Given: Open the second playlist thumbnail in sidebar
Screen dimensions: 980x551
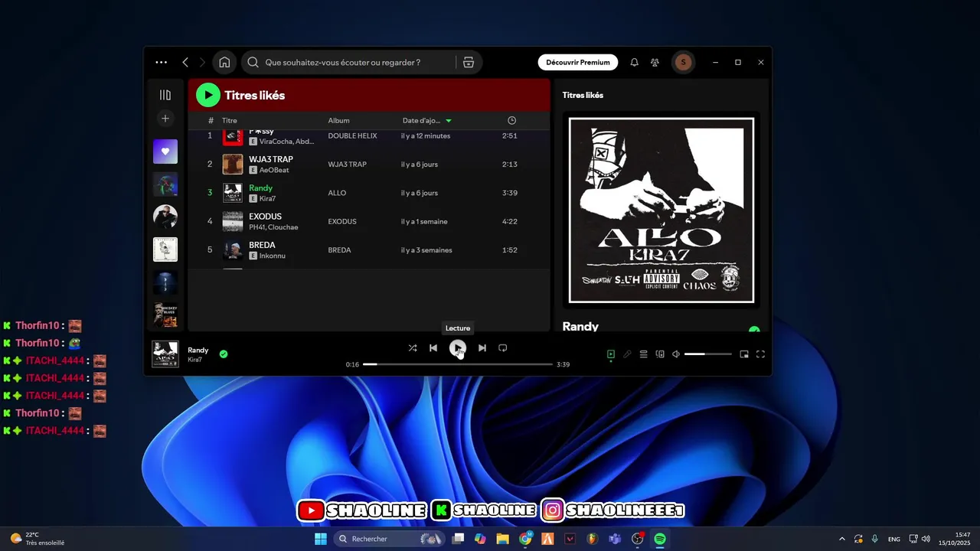Looking at the screenshot, I should tap(165, 184).
